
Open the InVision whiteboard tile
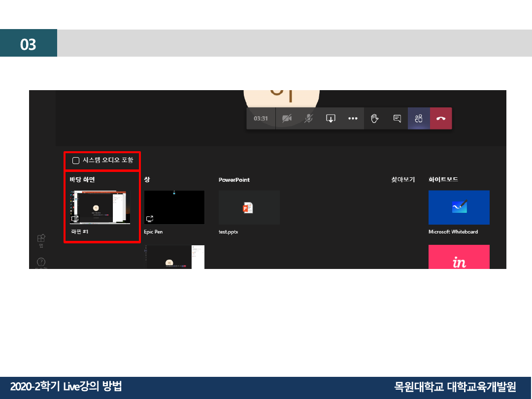click(x=459, y=258)
